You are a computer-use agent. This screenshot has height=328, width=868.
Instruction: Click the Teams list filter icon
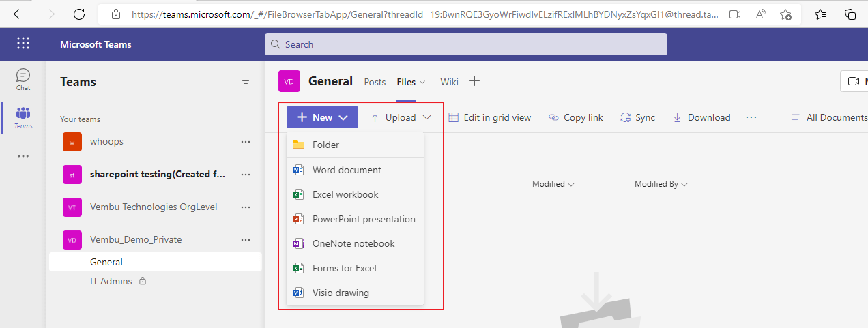pos(246,81)
